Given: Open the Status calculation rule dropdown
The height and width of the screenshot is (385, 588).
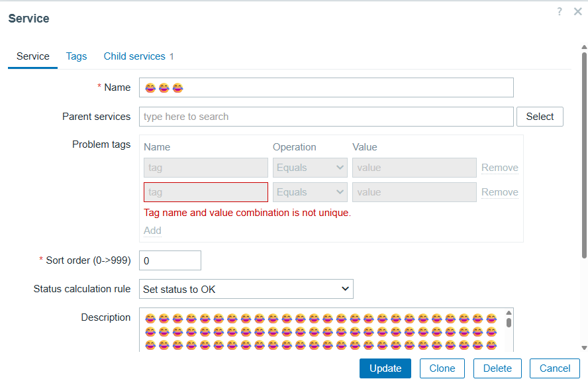Looking at the screenshot, I should pyautogui.click(x=246, y=289).
